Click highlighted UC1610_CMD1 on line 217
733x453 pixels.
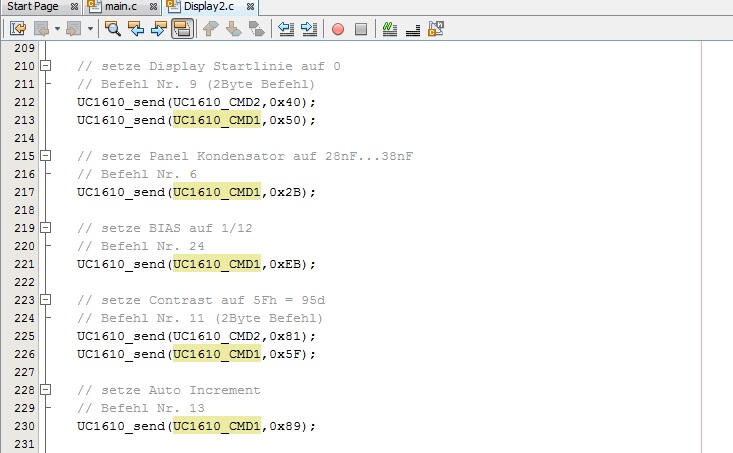[217, 192]
